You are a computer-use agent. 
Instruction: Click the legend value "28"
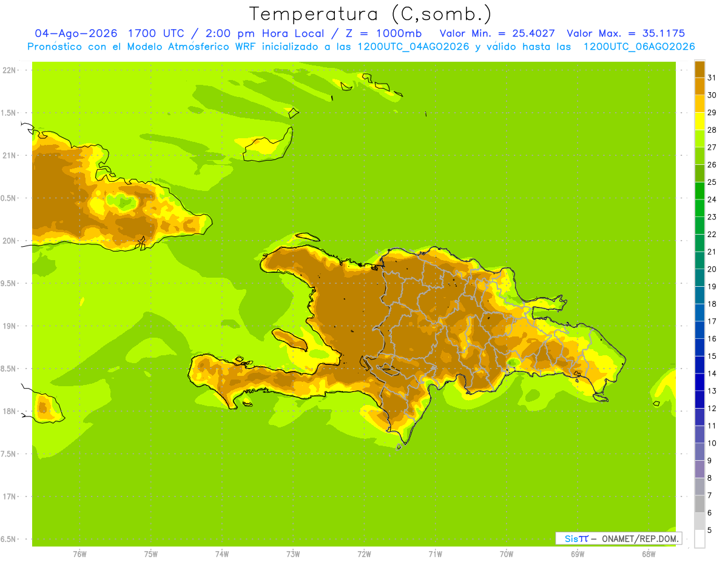coord(712,130)
